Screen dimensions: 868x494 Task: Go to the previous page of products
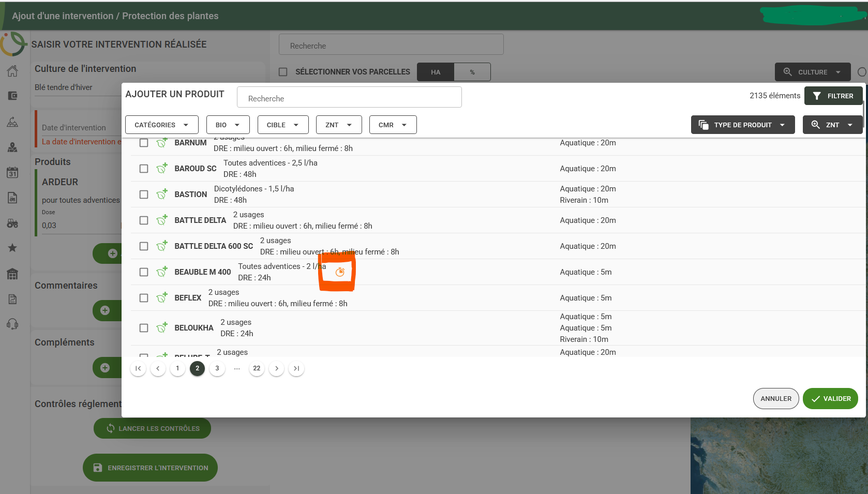pyautogui.click(x=158, y=368)
